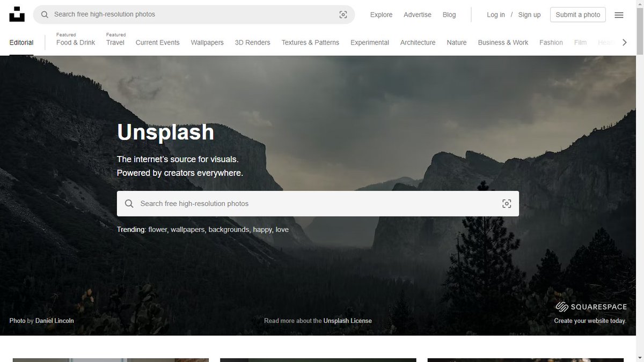Open Daniel Lincoln's profile link
This screenshot has width=644, height=362.
tap(55, 321)
